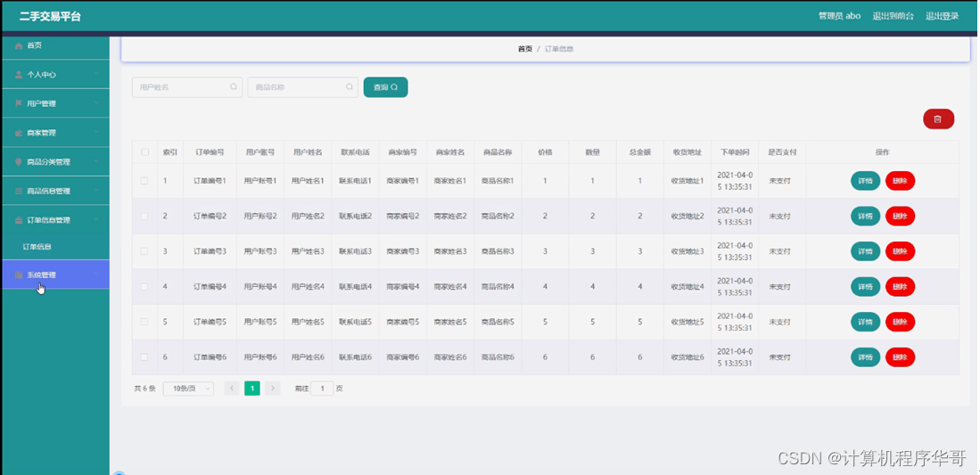Click the 二手交易平台 title

(50, 17)
